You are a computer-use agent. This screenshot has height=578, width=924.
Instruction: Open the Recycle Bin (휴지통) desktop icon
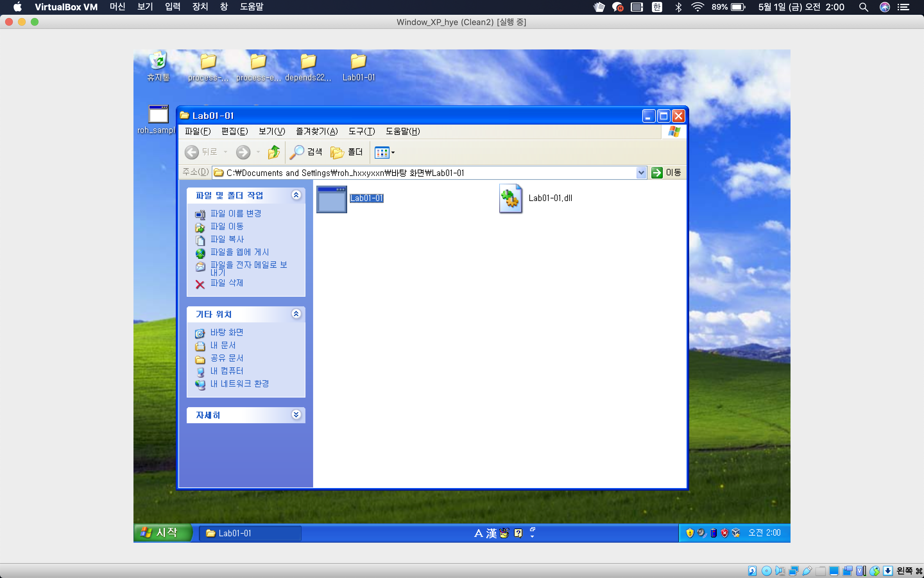tap(158, 66)
